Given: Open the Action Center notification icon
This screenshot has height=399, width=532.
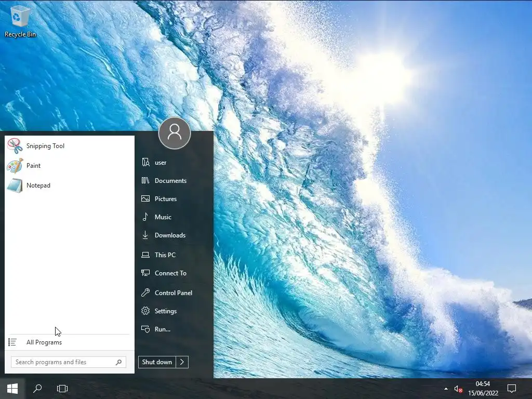Looking at the screenshot, I should coord(512,389).
